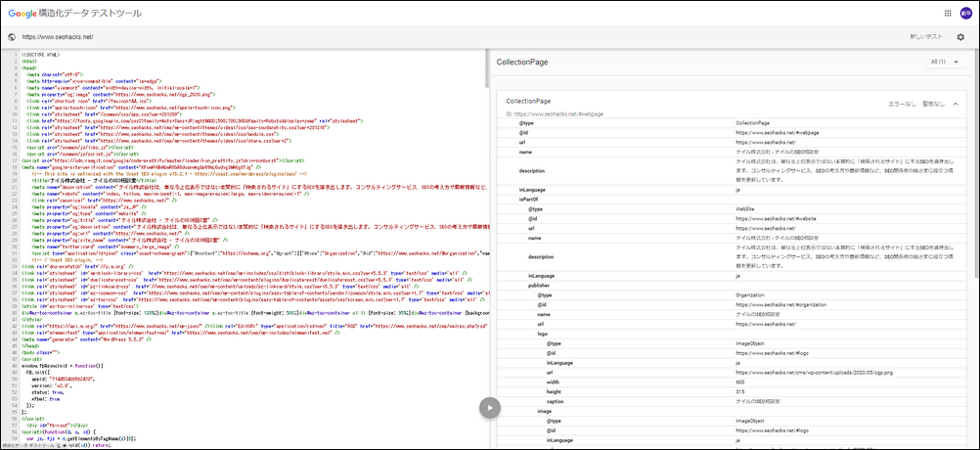Click the logo property row label
This screenshot has height=450, width=980.
click(543, 334)
